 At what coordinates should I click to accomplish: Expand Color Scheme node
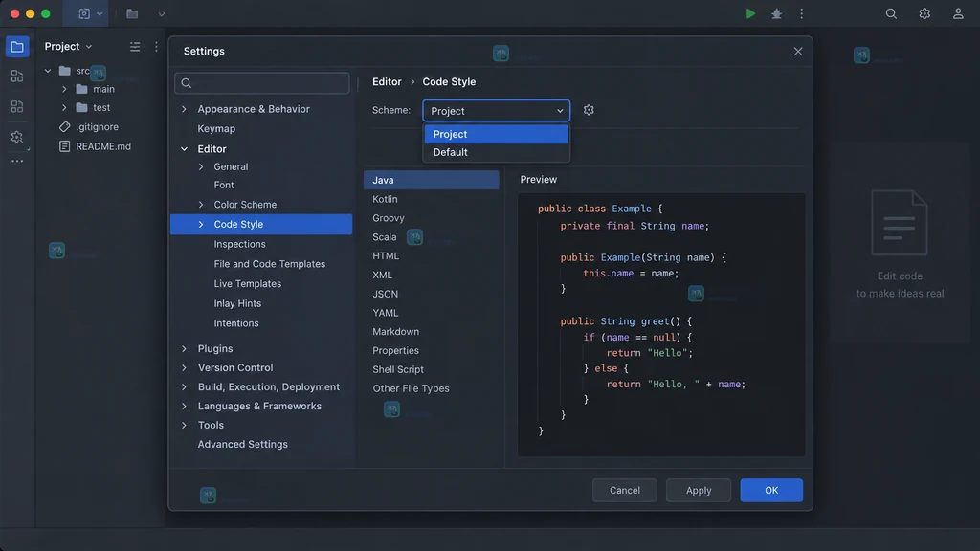point(201,205)
